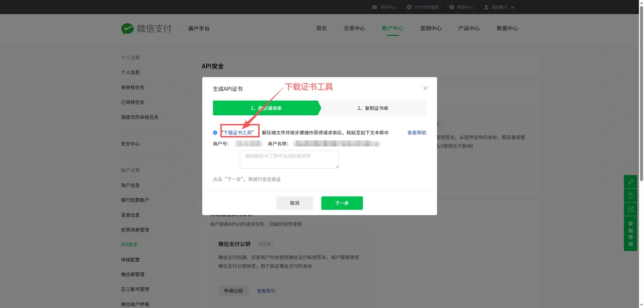The width and height of the screenshot is (644, 308).
Task: Click 获取帮助 floating button
Action: 630,234
